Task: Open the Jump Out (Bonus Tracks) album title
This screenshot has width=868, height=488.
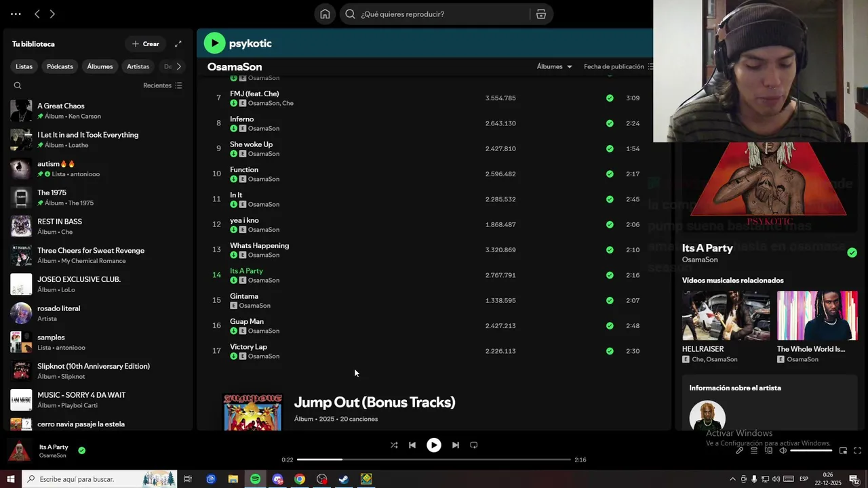Action: 374,403
